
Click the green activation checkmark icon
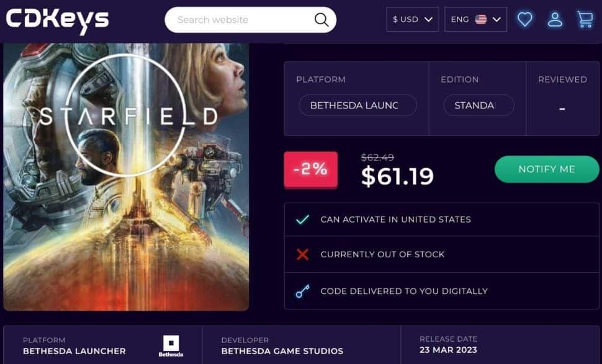303,220
